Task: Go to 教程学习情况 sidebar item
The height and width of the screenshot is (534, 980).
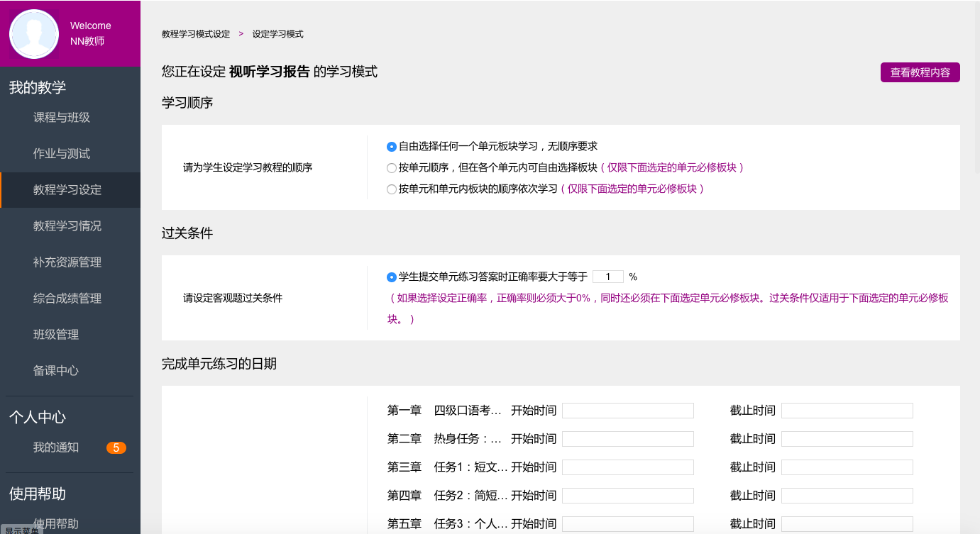Action: (67, 226)
